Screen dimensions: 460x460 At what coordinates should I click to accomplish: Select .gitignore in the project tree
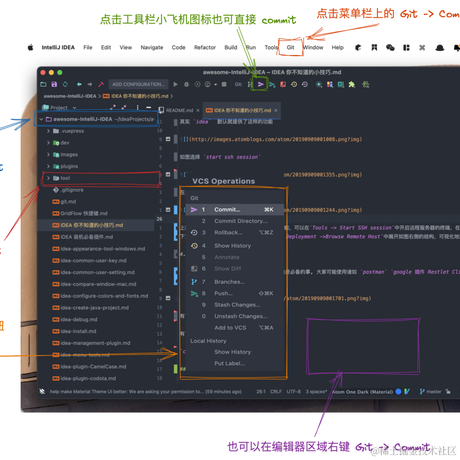[x=68, y=190]
